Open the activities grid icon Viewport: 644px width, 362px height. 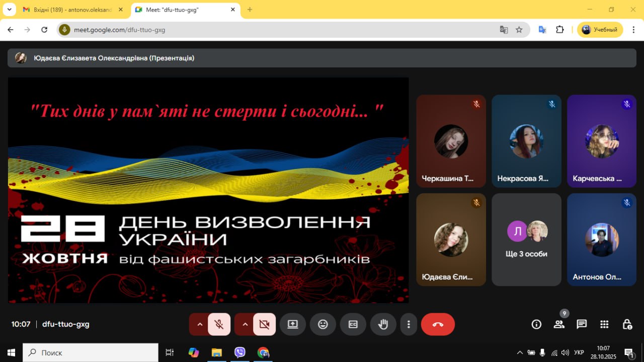pyautogui.click(x=604, y=324)
